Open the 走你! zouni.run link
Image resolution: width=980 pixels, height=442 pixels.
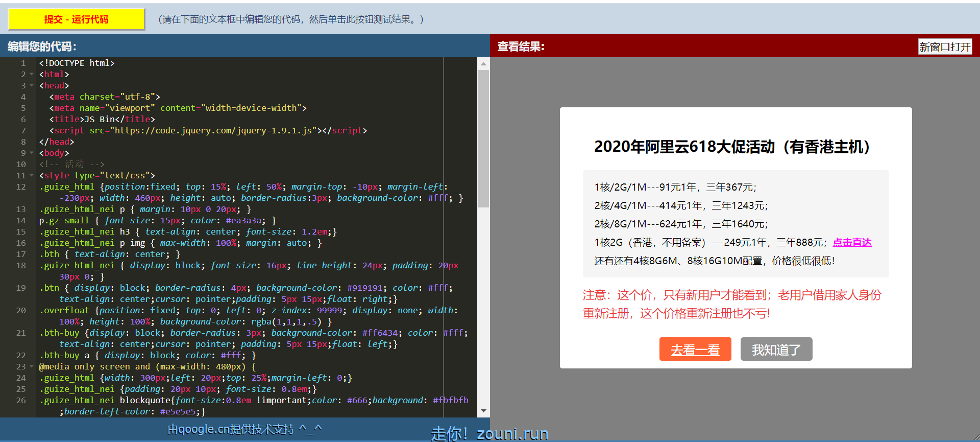coord(489,434)
